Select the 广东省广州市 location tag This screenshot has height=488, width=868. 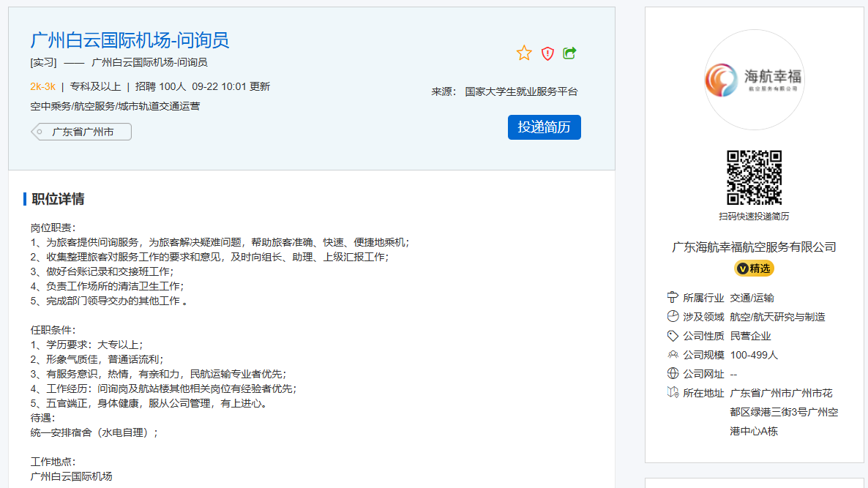(x=82, y=132)
